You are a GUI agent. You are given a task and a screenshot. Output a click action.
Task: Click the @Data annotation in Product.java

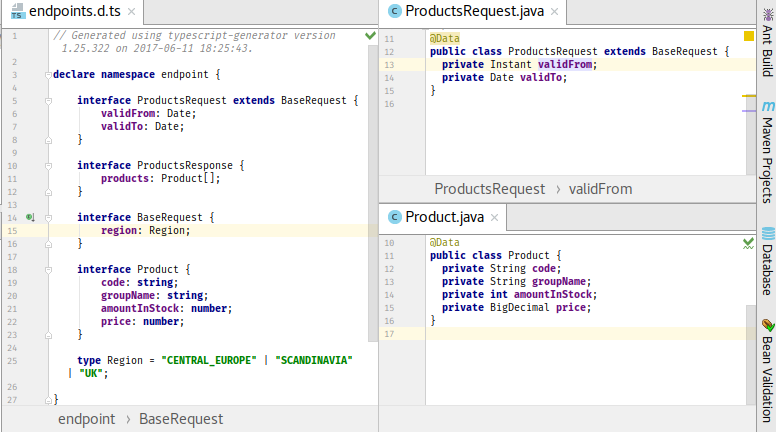444,242
